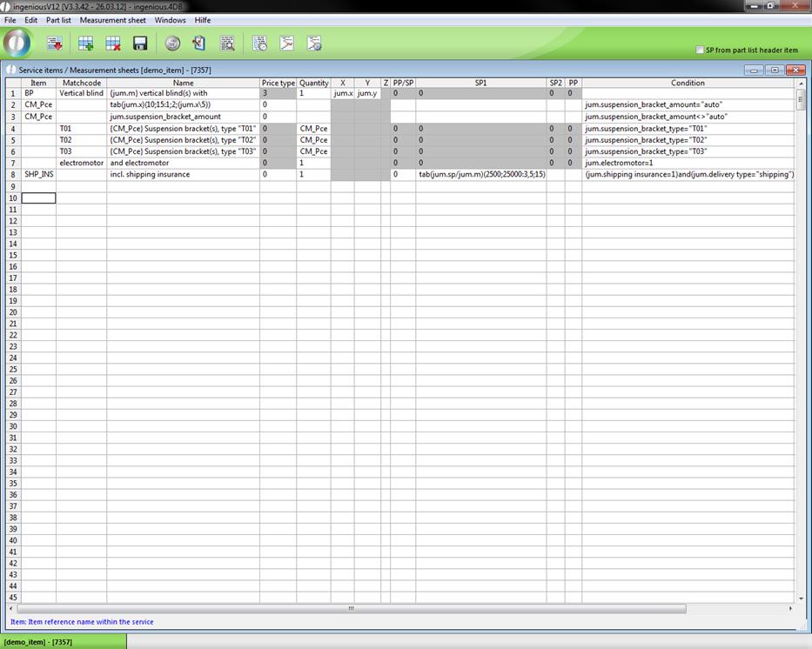Click the Price type column header

click(278, 84)
